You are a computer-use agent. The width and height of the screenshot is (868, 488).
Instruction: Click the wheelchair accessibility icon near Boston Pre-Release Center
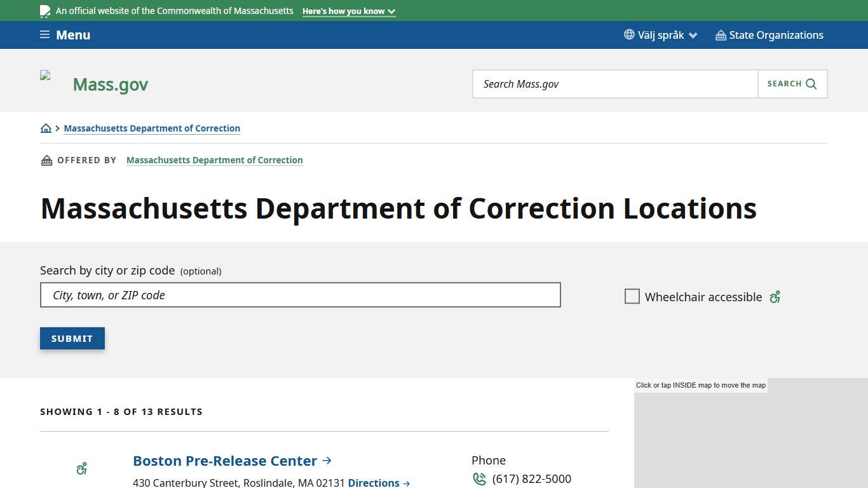[81, 468]
